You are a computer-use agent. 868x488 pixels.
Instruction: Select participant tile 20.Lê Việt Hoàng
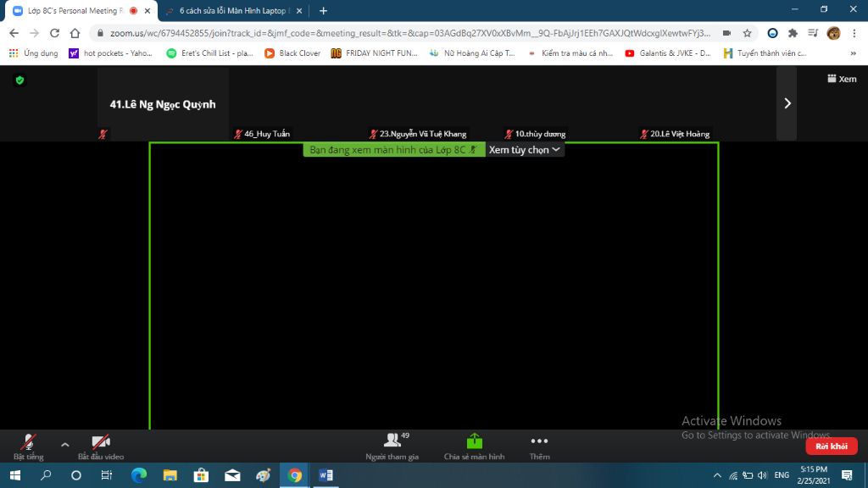(x=703, y=103)
